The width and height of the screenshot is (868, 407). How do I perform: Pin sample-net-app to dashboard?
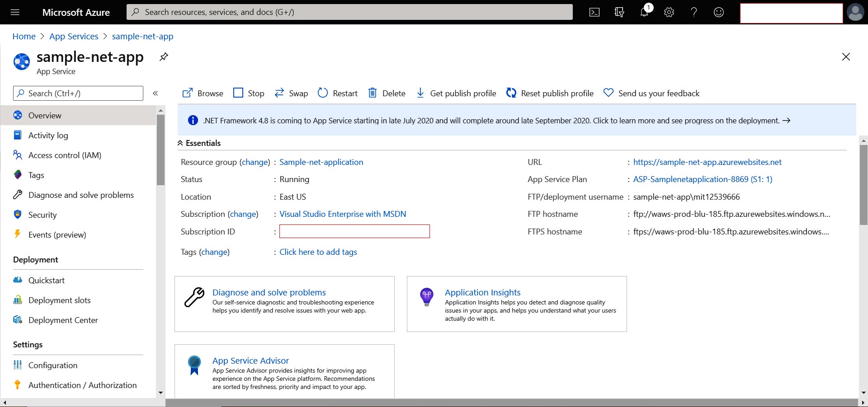click(164, 57)
